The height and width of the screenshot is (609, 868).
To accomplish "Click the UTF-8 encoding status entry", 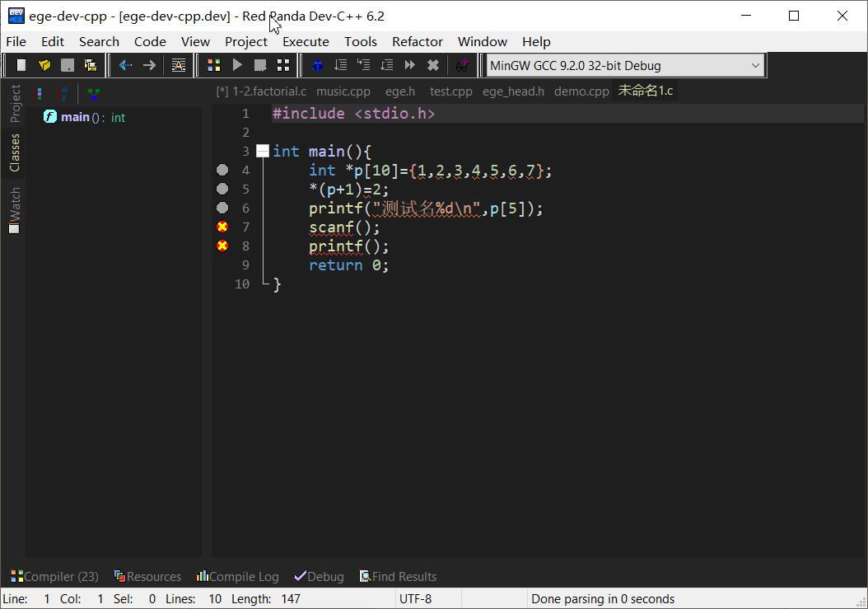I will point(415,599).
